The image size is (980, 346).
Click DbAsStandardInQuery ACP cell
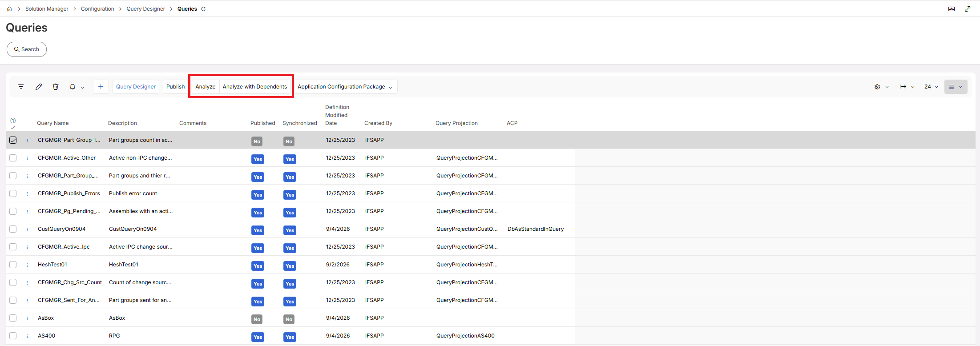pos(536,229)
